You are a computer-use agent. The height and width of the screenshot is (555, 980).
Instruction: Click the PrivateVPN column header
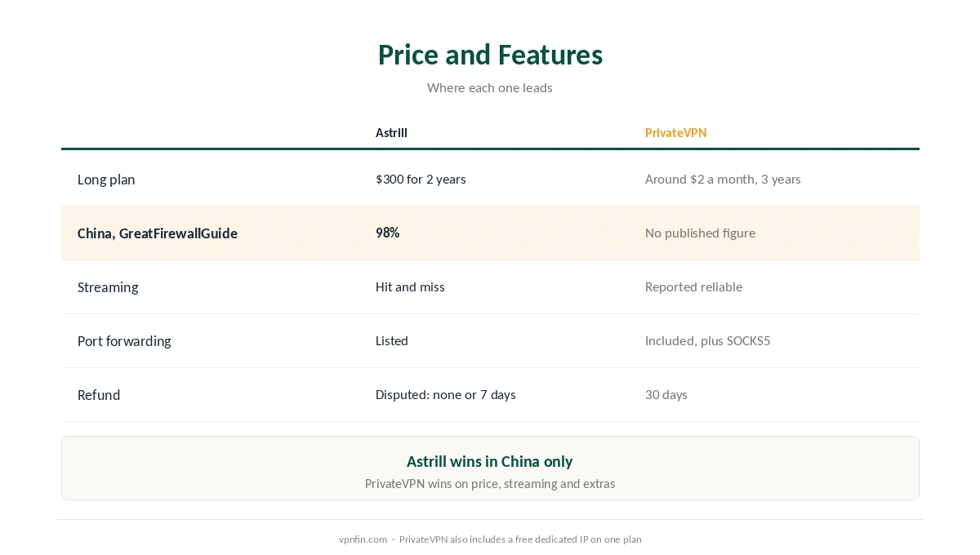click(675, 132)
